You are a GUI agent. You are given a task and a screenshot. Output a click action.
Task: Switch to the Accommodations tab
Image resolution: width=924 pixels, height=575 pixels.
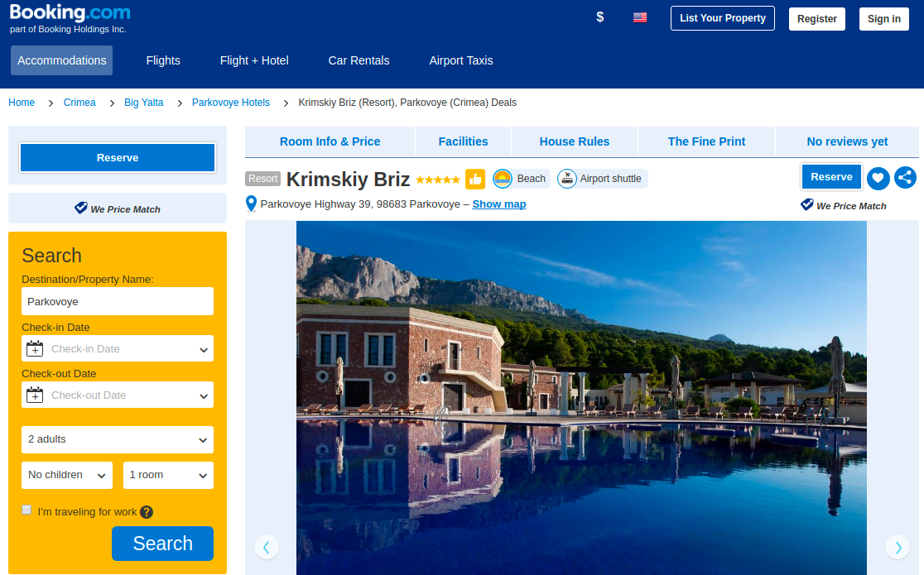pos(62,60)
